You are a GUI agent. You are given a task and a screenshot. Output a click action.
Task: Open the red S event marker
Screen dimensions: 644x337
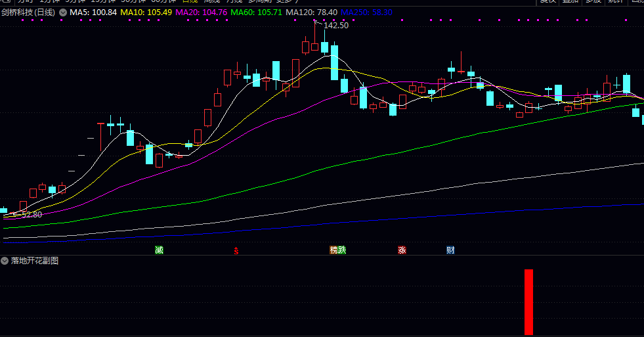tap(236, 251)
